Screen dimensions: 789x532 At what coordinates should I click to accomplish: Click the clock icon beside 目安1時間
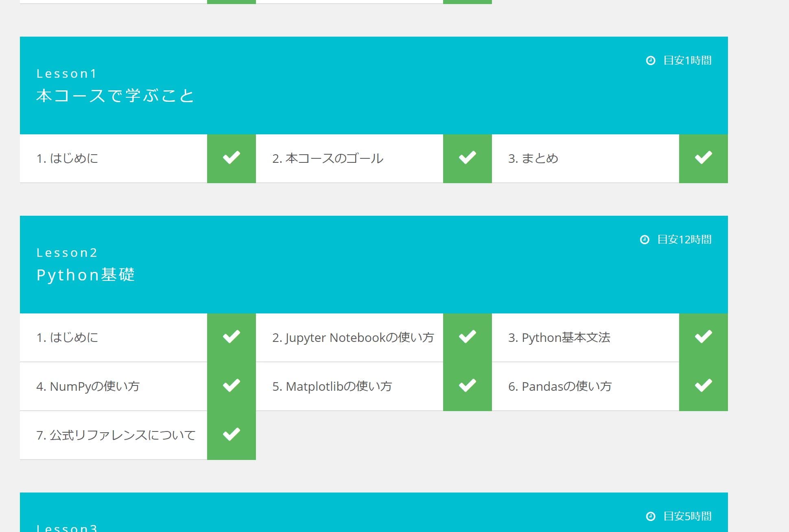pos(651,61)
